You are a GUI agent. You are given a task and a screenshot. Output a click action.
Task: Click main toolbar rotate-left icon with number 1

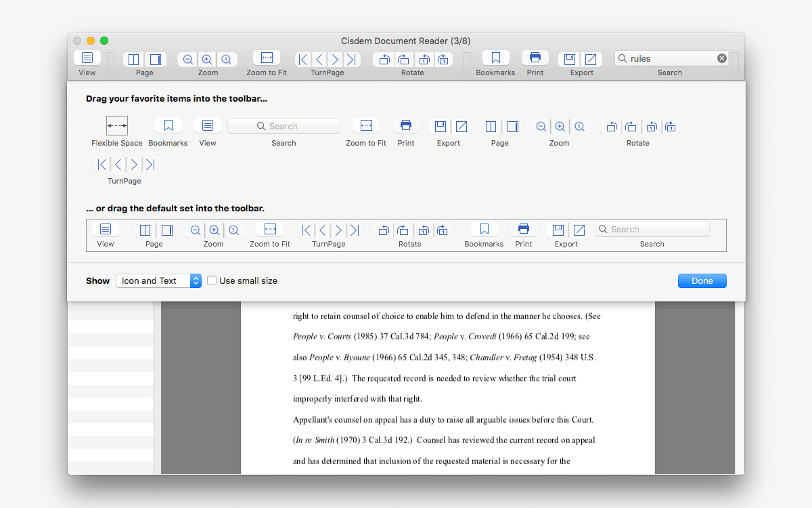[x=424, y=60]
